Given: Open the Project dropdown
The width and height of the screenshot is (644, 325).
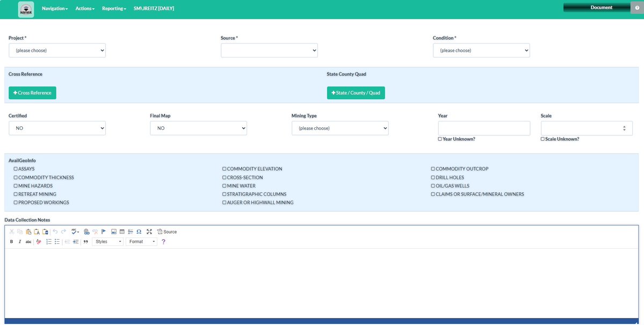Looking at the screenshot, I should 57,50.
